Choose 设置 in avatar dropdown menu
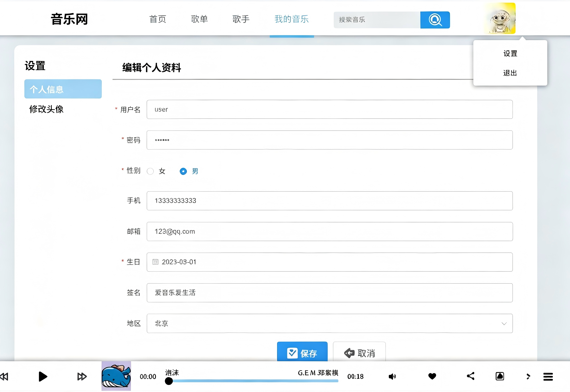Viewport: 570px width, 392px height. 510,53
